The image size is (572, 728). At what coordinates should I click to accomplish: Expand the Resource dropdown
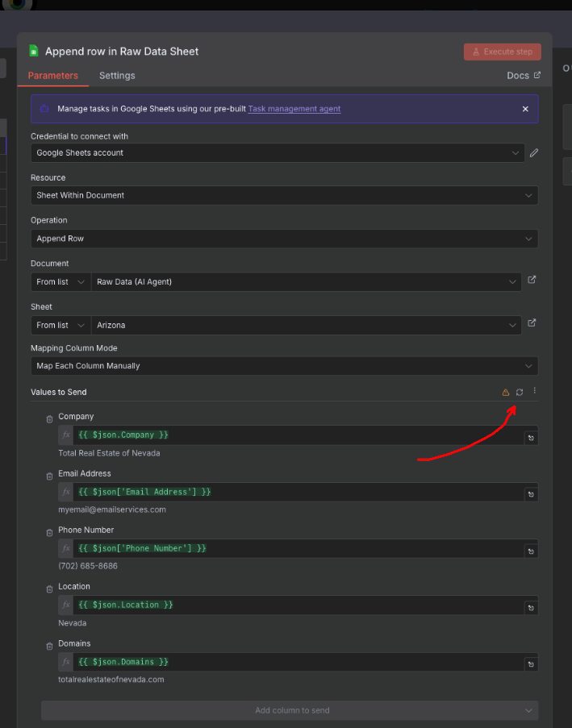(285, 195)
